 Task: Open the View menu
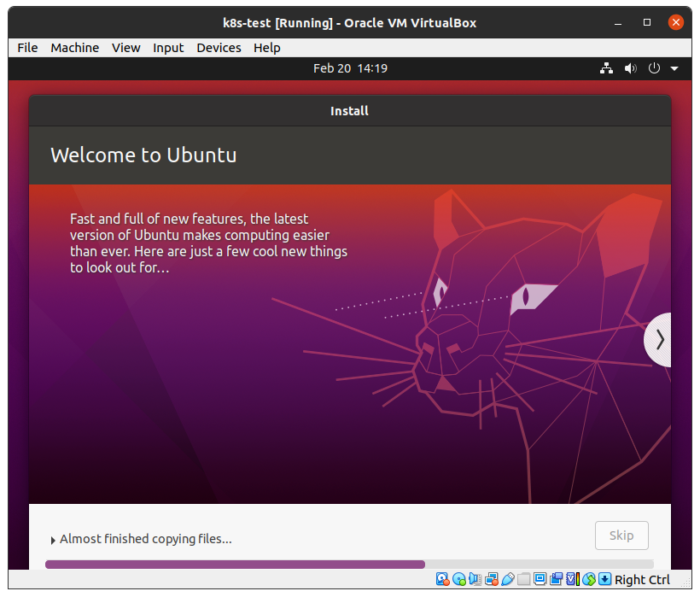(x=125, y=48)
